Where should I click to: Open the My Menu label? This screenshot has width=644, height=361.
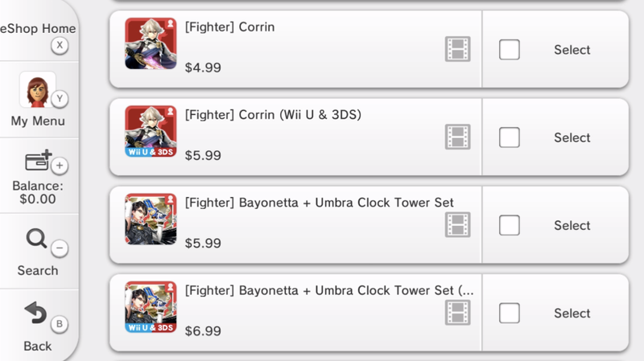pos(38,121)
